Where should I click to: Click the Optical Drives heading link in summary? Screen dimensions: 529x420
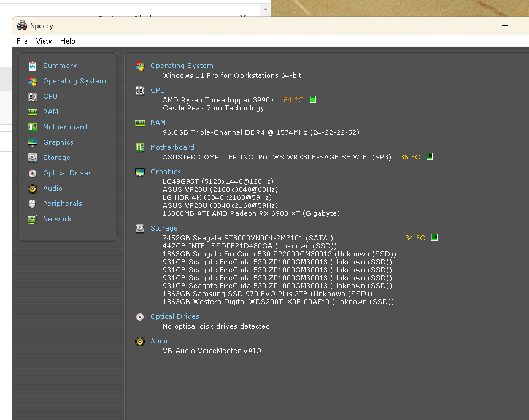click(x=175, y=316)
